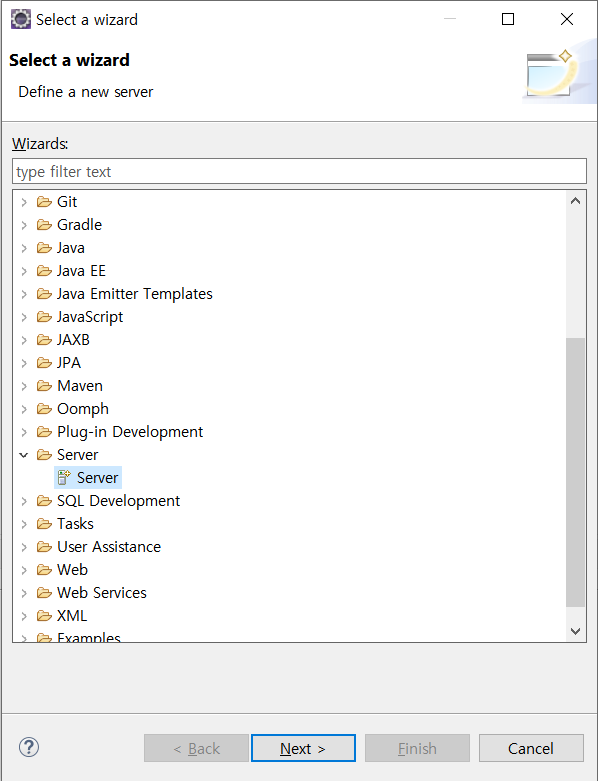The height and width of the screenshot is (781, 598).
Task: Select the Web label in tree
Action: click(x=72, y=570)
